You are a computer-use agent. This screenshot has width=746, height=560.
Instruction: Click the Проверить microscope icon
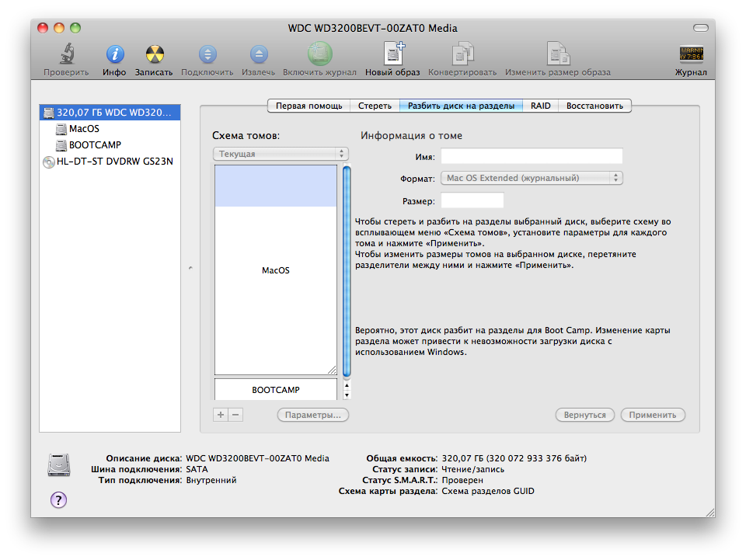(x=65, y=55)
